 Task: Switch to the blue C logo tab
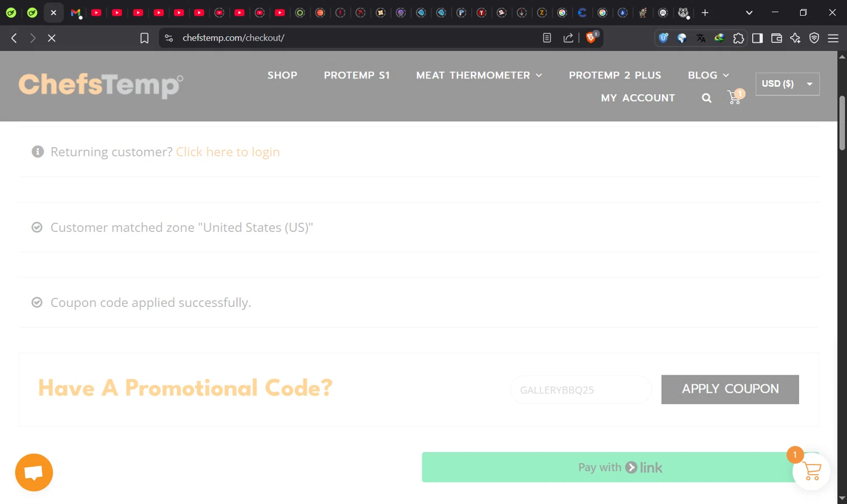tap(582, 12)
